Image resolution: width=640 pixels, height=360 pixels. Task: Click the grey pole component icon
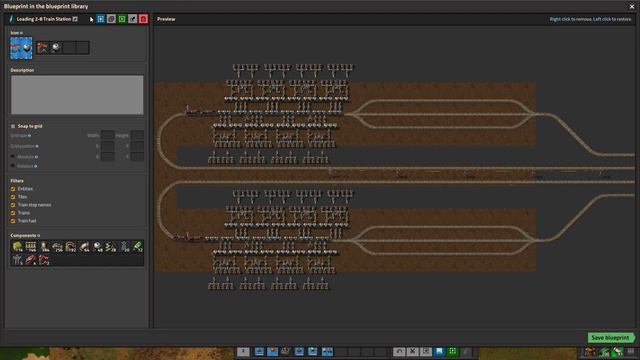click(x=124, y=247)
